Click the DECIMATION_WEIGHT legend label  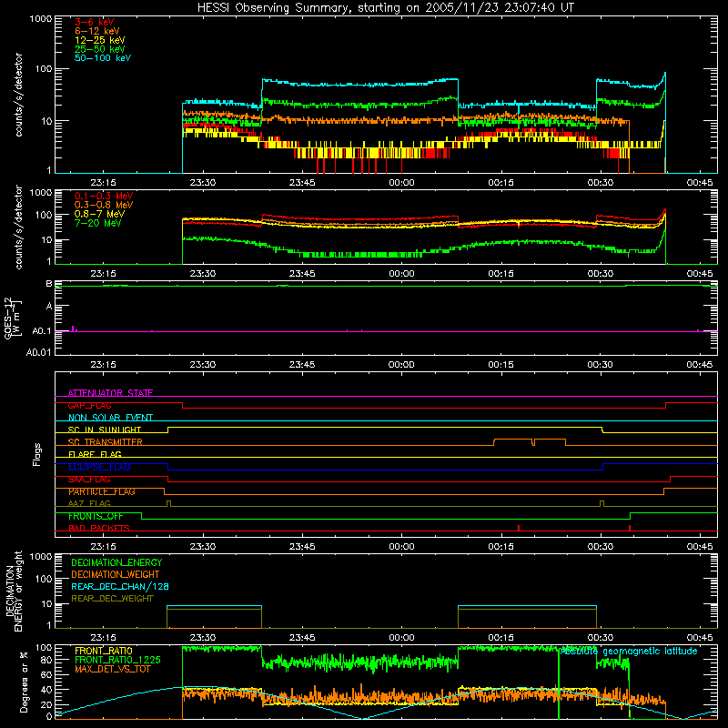(x=116, y=574)
